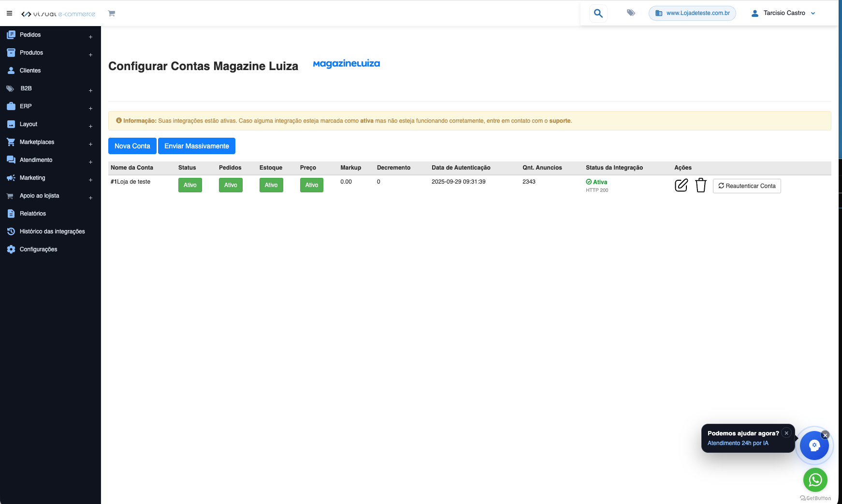Image resolution: width=842 pixels, height=504 pixels.
Task: Open the blue AI support chat bubble
Action: click(x=814, y=446)
